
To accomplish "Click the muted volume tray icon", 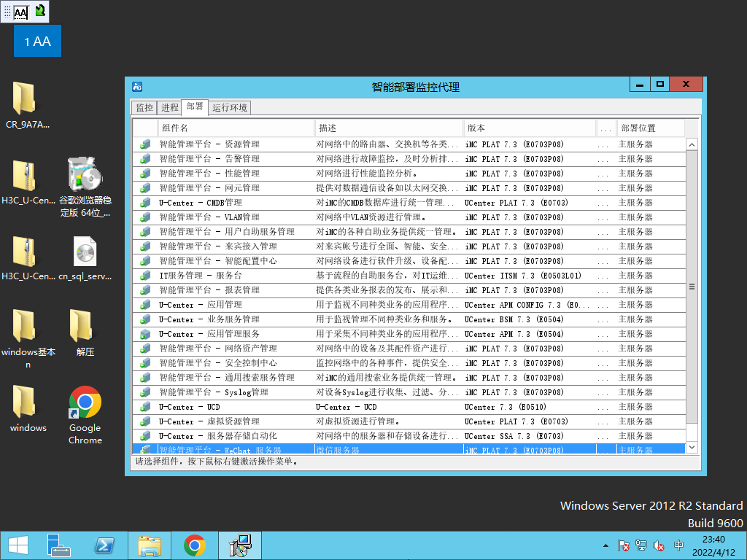I will [x=659, y=545].
